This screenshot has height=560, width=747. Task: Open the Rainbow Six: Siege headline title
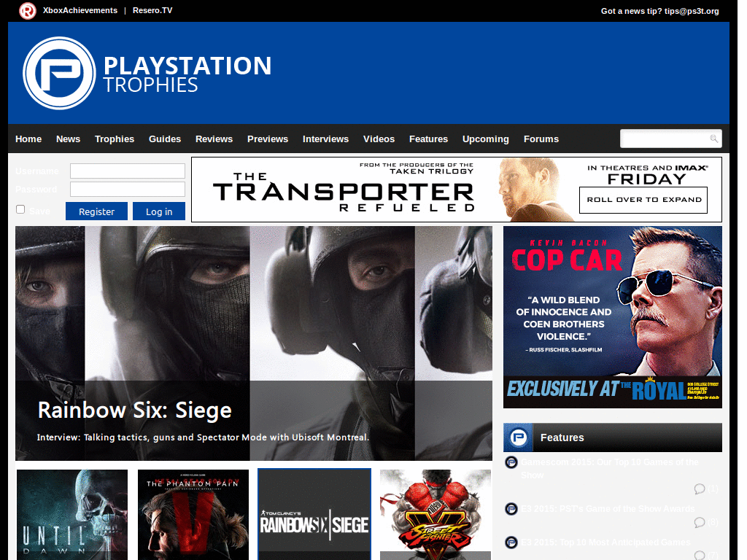click(135, 410)
